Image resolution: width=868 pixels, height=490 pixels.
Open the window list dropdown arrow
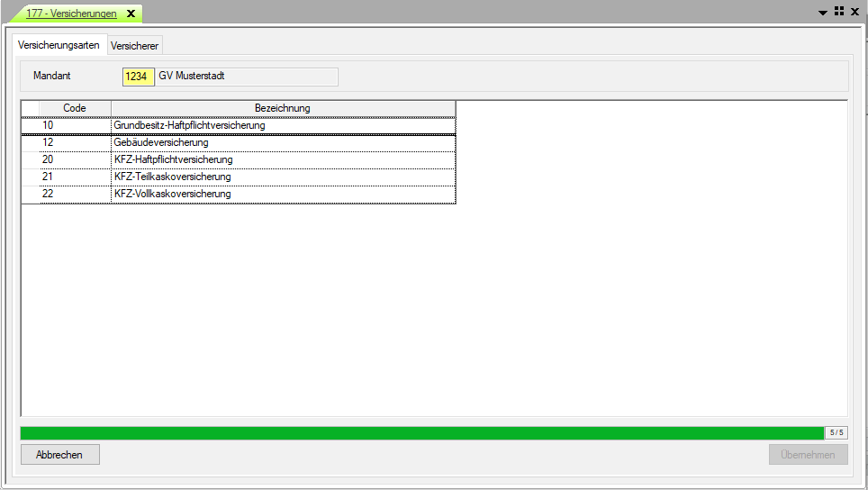click(x=822, y=13)
